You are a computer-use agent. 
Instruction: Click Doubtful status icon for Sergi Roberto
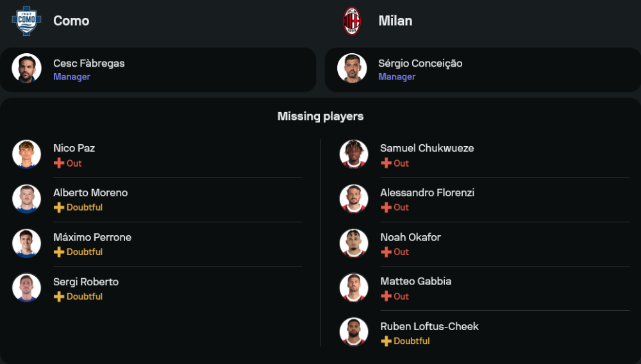point(59,297)
